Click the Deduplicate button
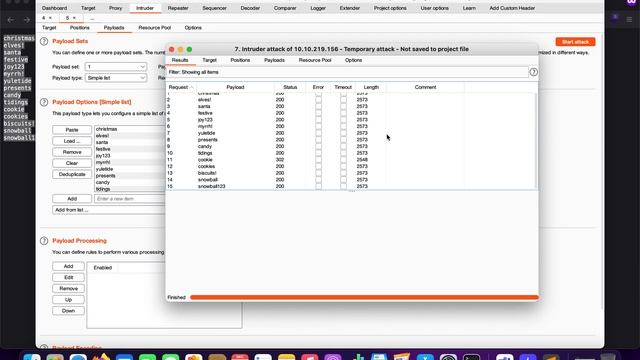The height and width of the screenshot is (360, 640). (x=72, y=174)
